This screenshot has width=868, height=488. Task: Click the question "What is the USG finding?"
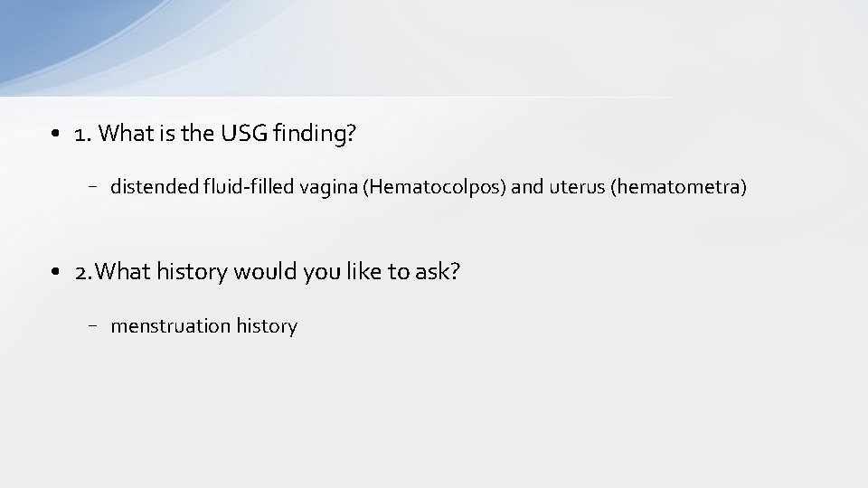click(228, 135)
